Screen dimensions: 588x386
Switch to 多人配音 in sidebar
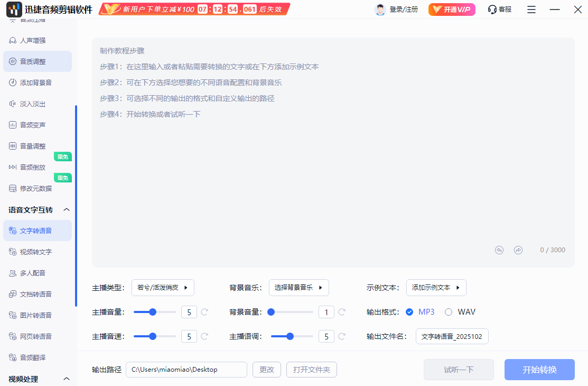(x=33, y=273)
